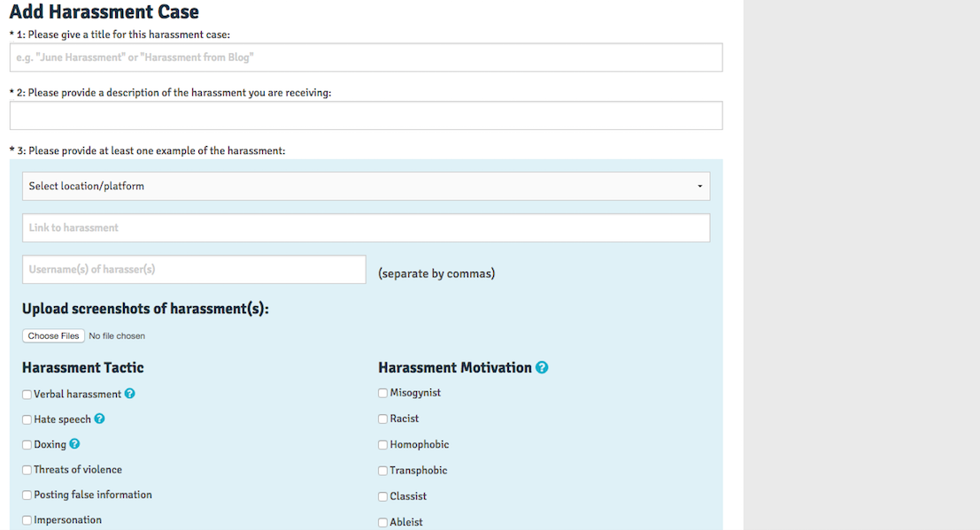This screenshot has height=530, width=980.
Task: Click the harassment description text box
Action: coord(366,116)
